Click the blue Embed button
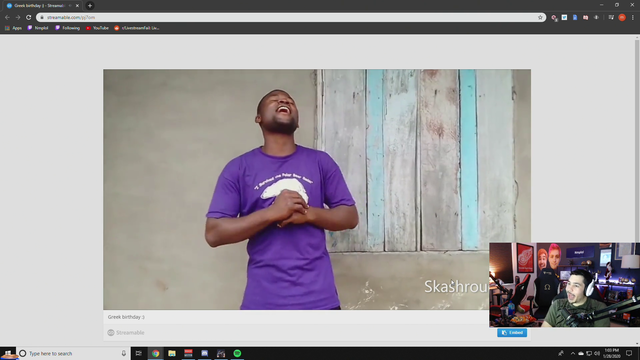Image resolution: width=640 pixels, height=360 pixels. click(512, 333)
